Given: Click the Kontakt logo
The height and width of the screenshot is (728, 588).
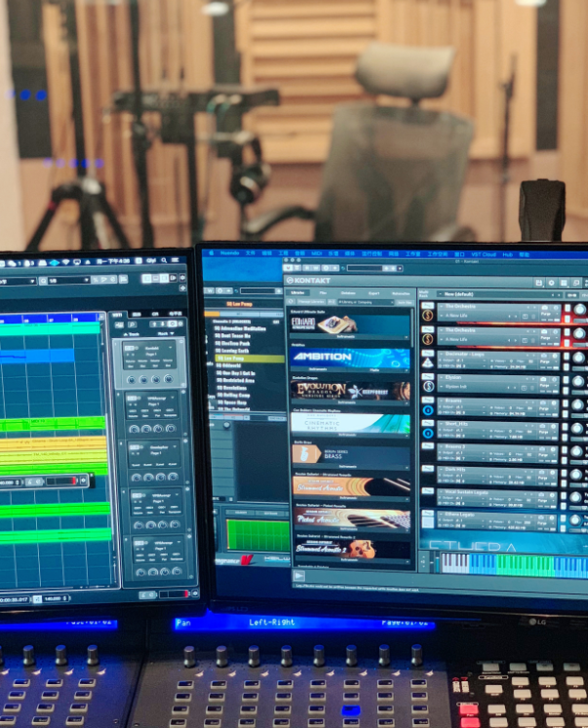Looking at the screenshot, I should point(308,281).
